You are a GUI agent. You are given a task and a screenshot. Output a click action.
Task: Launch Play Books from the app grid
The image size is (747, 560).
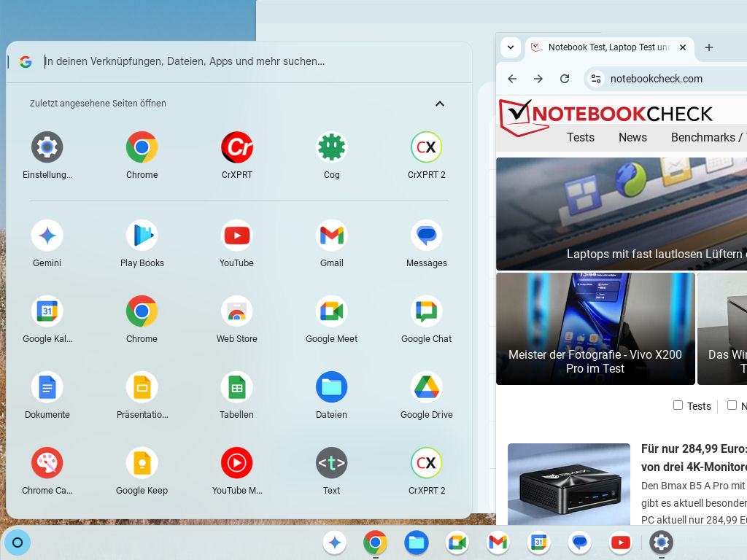(x=142, y=236)
